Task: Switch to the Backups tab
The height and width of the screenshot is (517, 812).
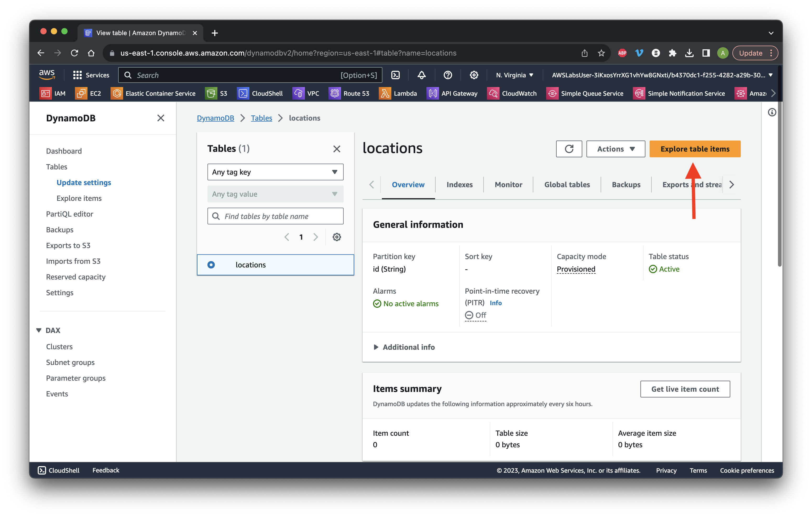Action: pos(626,185)
